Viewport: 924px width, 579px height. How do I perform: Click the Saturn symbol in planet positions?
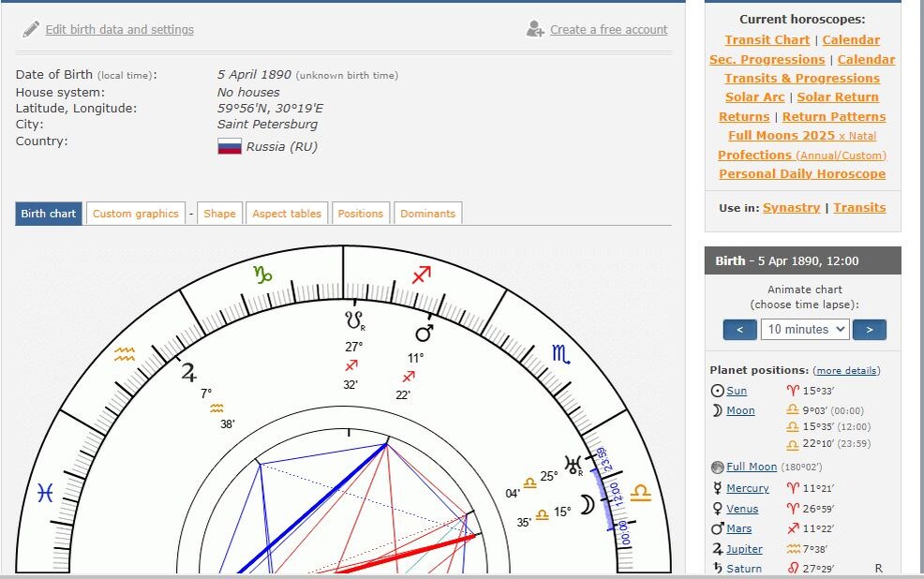coord(717,569)
